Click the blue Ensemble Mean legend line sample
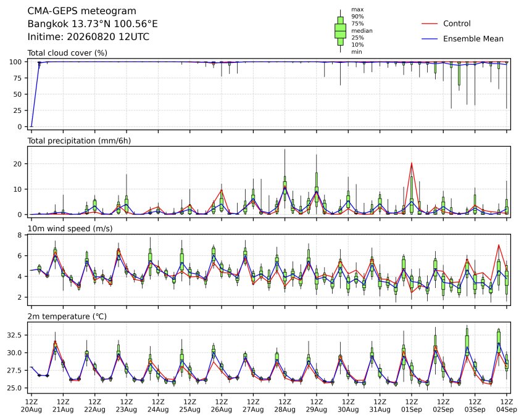The width and height of the screenshot is (524, 420). pos(430,39)
